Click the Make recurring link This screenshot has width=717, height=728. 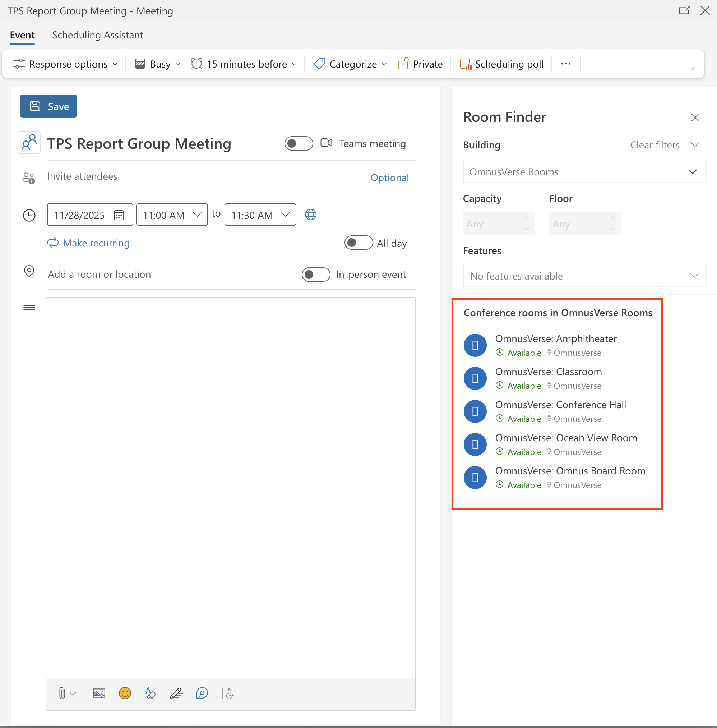pos(96,243)
